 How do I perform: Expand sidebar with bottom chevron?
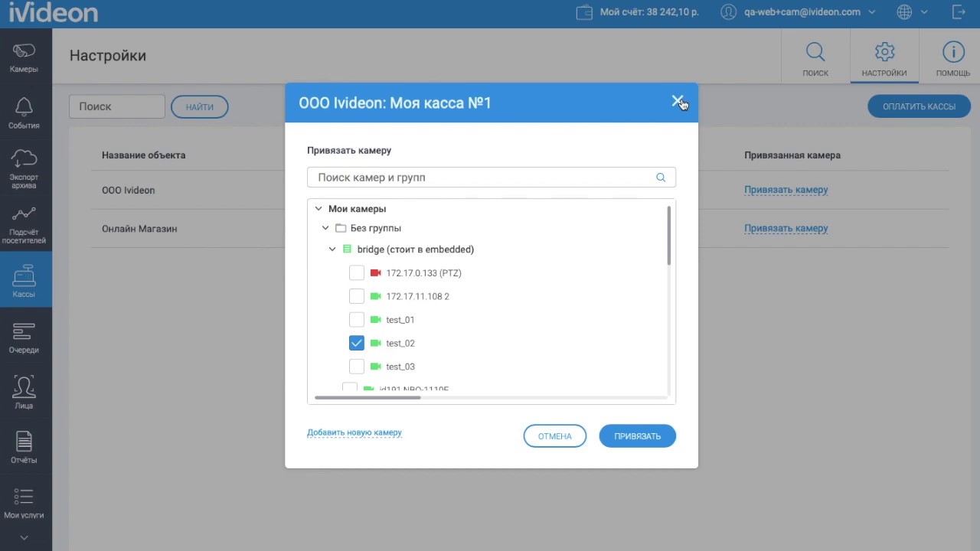[24, 538]
